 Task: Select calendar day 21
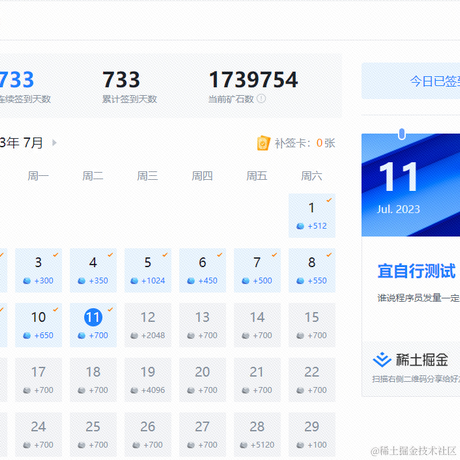[257, 380]
